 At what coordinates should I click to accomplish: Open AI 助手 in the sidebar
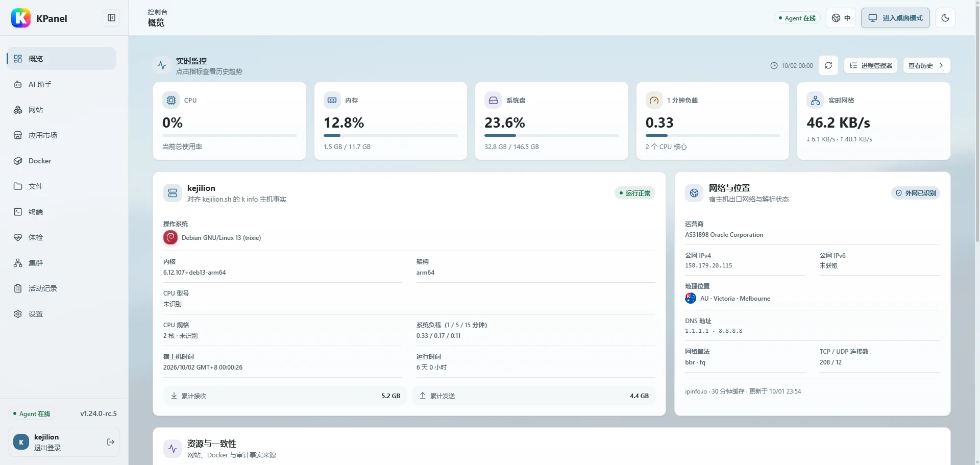coord(61,84)
